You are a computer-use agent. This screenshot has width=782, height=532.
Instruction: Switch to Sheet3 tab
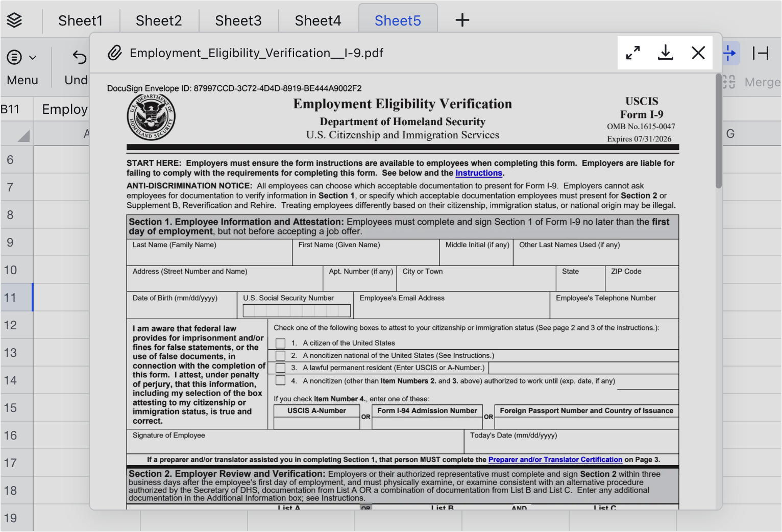(x=238, y=20)
